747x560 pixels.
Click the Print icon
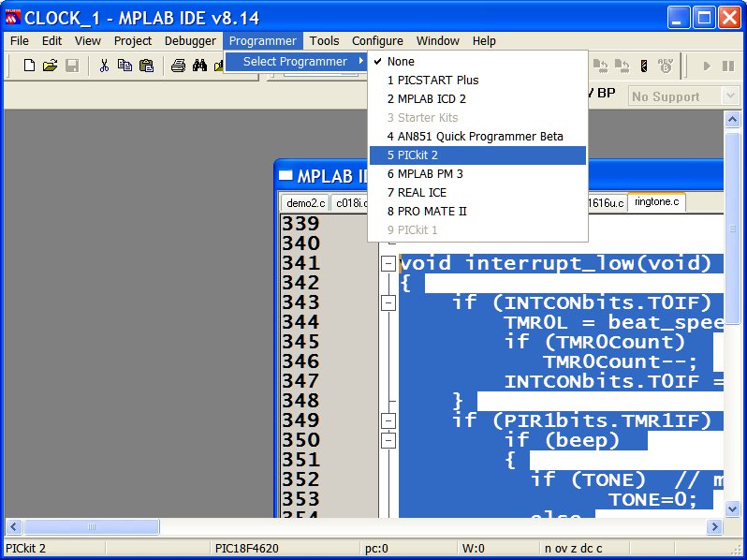[178, 66]
